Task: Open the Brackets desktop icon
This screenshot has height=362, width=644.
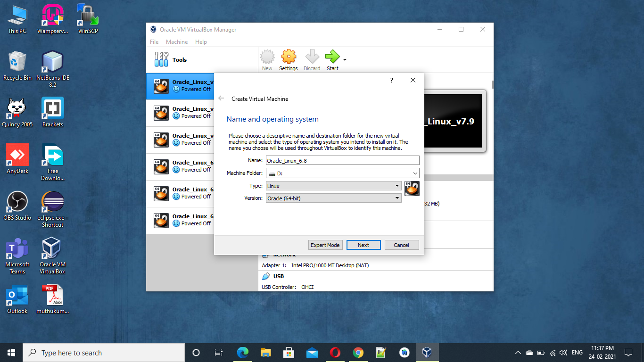Action: click(x=52, y=112)
